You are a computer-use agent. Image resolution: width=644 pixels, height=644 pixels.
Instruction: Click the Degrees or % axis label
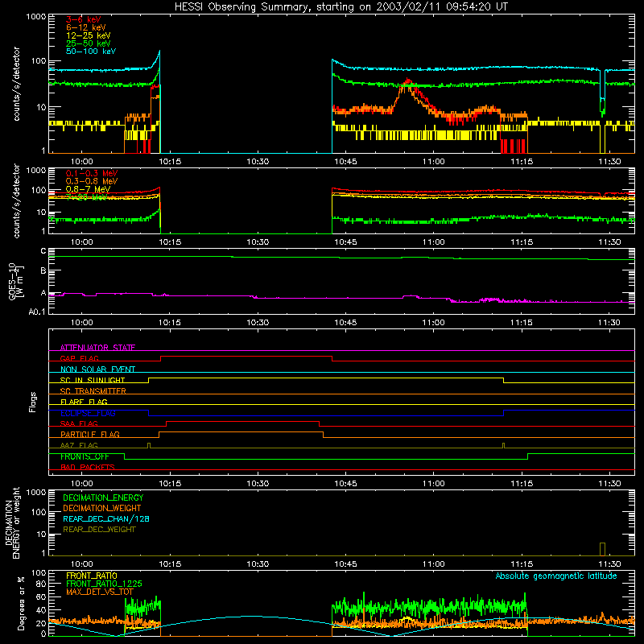point(21,603)
